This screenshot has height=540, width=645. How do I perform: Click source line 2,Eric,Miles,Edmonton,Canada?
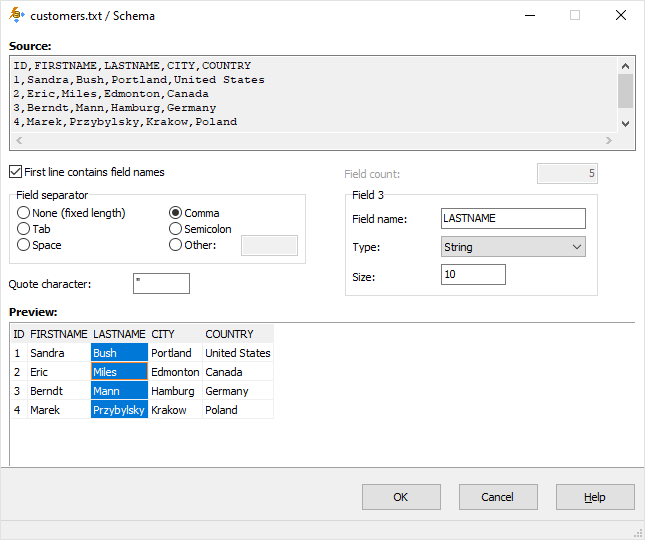pyautogui.click(x=111, y=94)
